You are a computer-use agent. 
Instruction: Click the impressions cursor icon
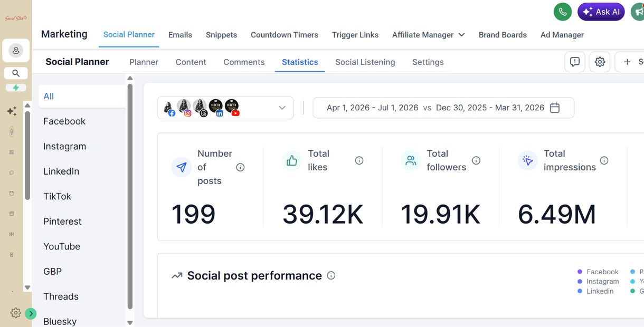click(x=528, y=160)
